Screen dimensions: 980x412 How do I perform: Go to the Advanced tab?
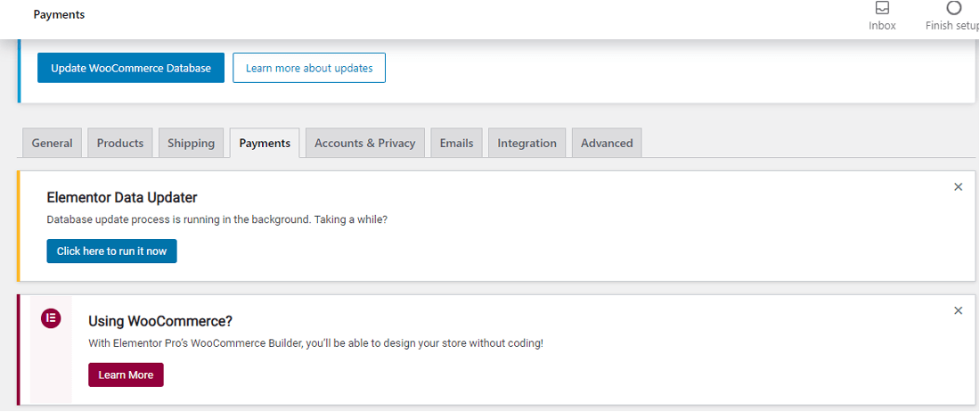pos(607,144)
